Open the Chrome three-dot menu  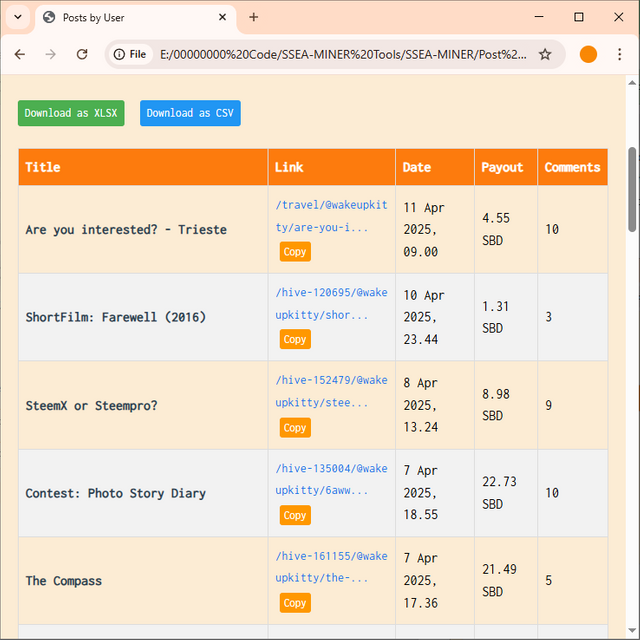click(x=619, y=54)
